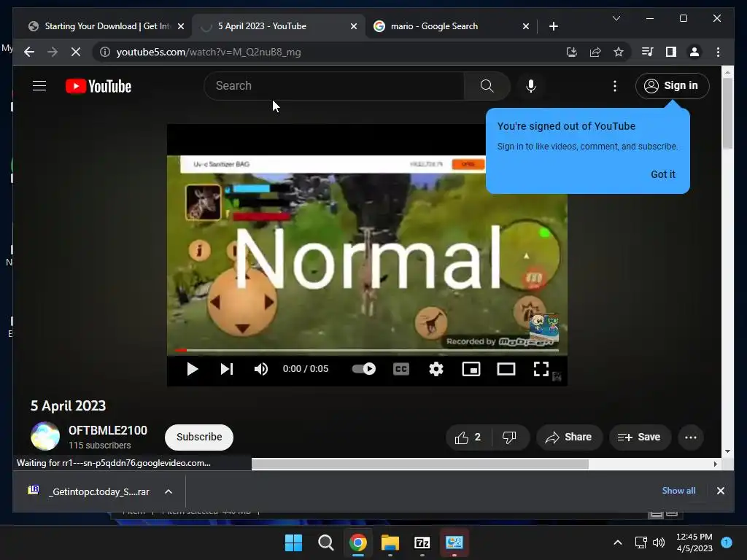747x560 pixels.
Task: Expand download item options chevron
Action: tap(169, 491)
